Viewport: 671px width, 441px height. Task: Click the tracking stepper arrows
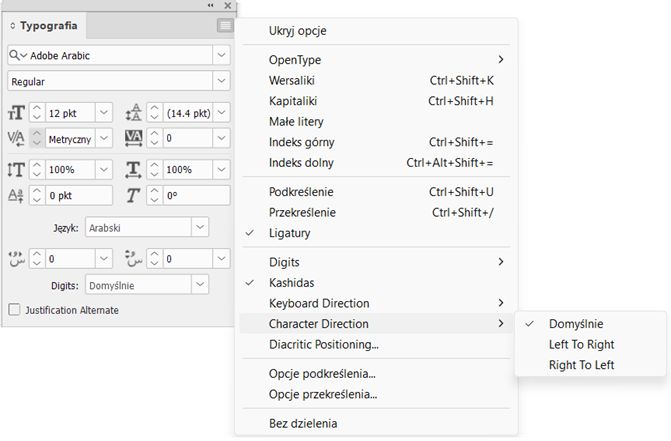click(154, 138)
